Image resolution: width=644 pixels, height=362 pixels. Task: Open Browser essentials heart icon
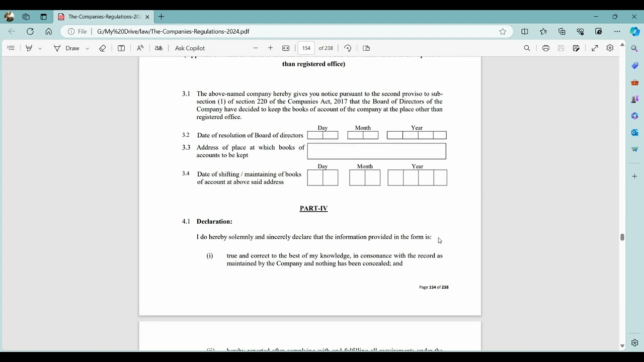pyautogui.click(x=580, y=31)
